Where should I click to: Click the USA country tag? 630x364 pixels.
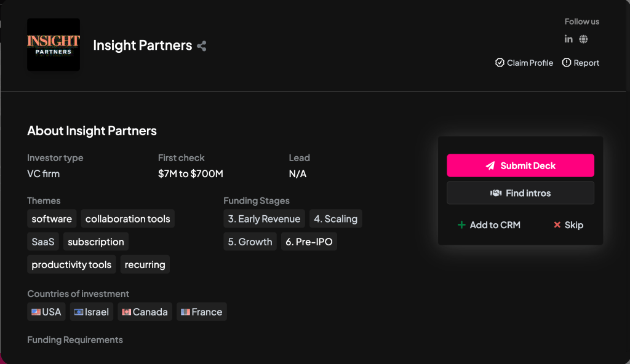pos(46,312)
